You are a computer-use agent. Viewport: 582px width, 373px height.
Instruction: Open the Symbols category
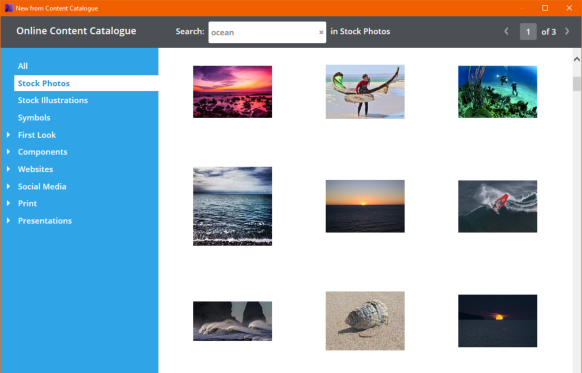[x=34, y=118]
